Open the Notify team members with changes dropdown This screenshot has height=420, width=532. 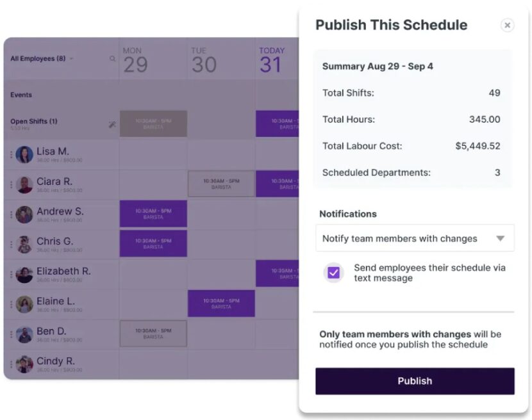pos(414,238)
